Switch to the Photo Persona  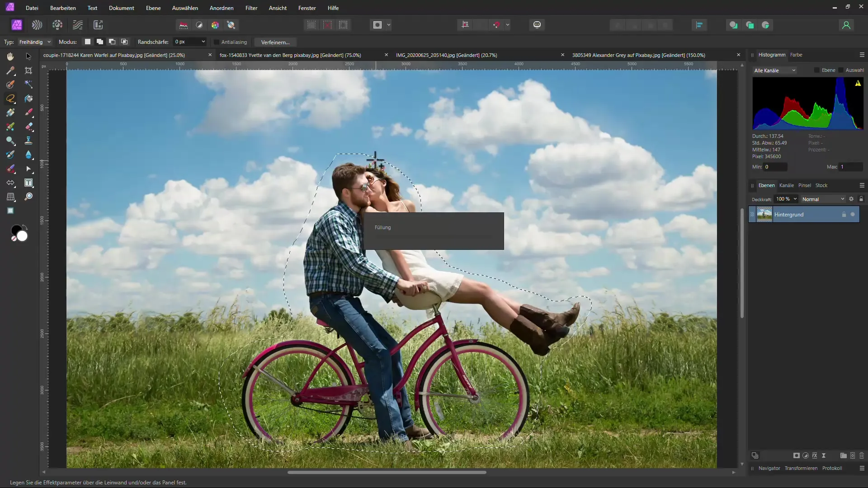tap(17, 25)
